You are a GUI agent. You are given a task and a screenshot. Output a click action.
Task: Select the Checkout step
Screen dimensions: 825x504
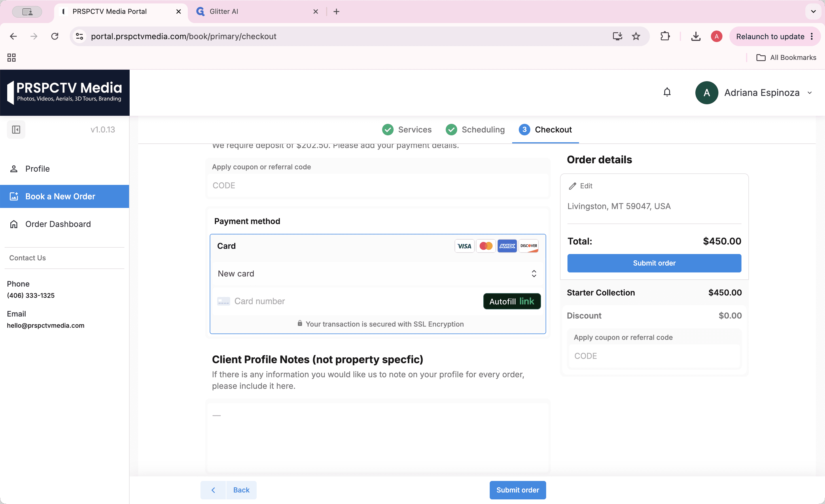545,130
